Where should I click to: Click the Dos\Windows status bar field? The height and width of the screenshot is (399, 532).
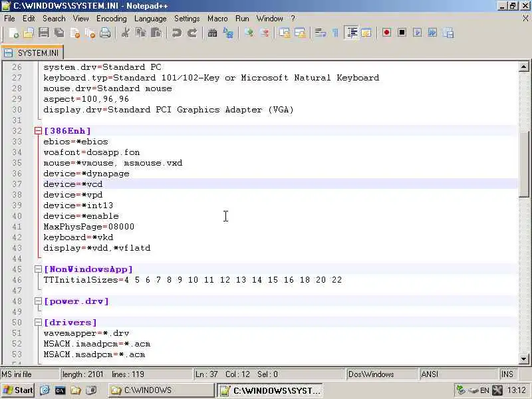point(382,374)
